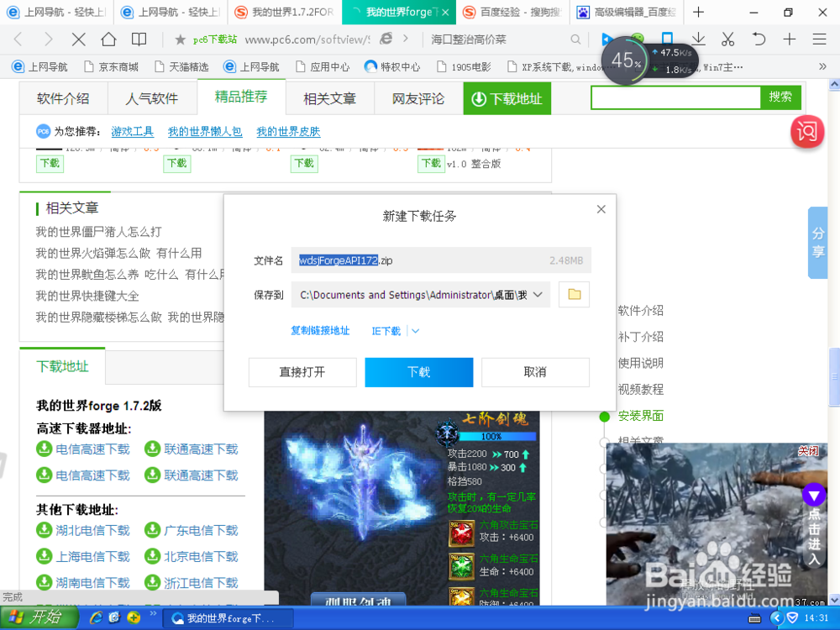
Task: Click the browser back arrow
Action: point(18,39)
